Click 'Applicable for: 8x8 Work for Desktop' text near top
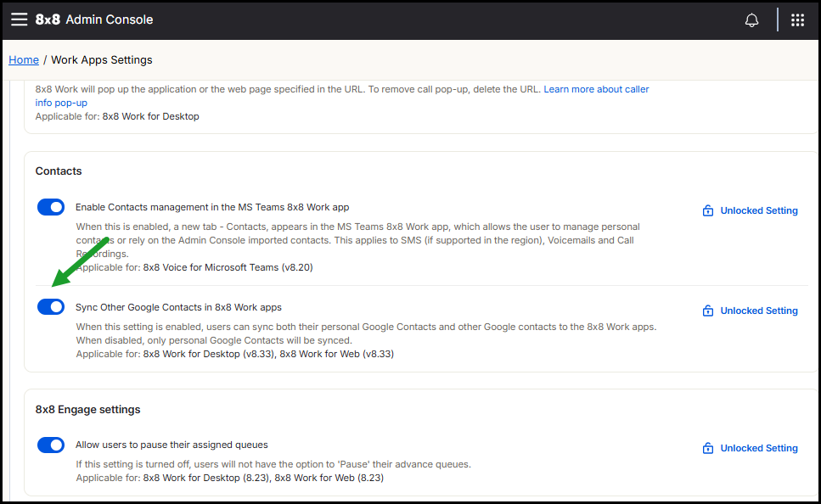This screenshot has width=821, height=504. coord(117,116)
